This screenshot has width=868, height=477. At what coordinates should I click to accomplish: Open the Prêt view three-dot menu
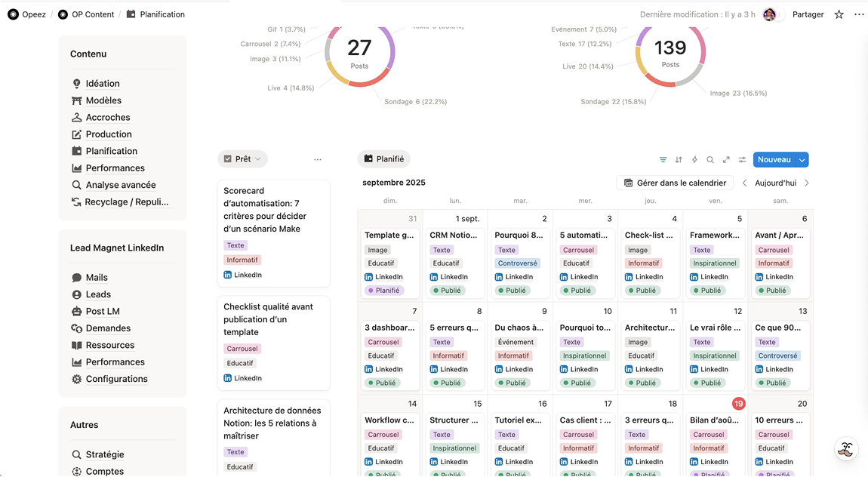pyautogui.click(x=317, y=159)
